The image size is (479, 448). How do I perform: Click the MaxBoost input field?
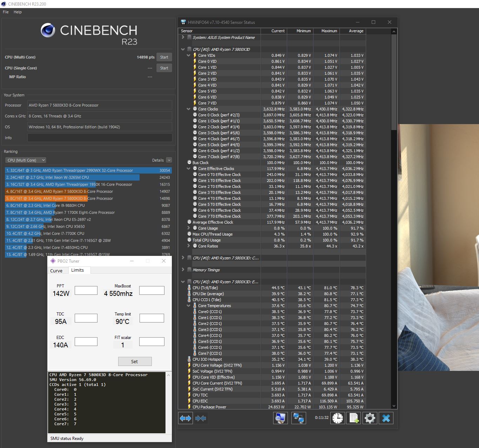click(152, 290)
